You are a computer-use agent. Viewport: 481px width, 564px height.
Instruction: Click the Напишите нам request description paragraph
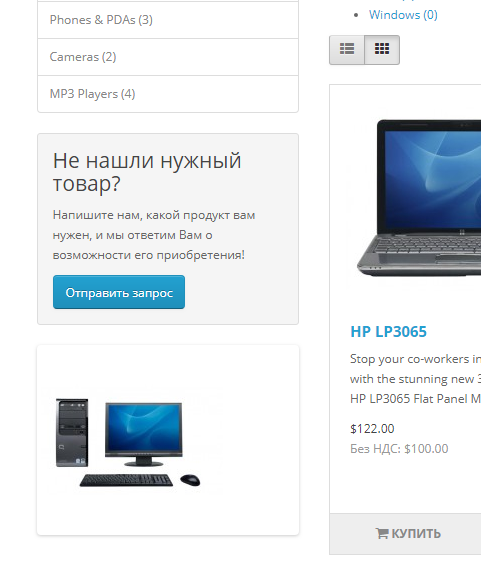tap(154, 235)
